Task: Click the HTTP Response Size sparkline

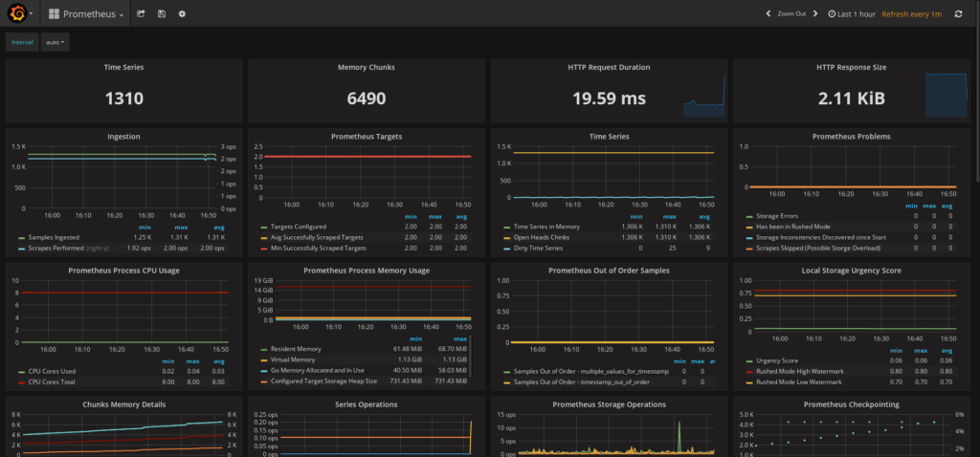Action: [947, 95]
